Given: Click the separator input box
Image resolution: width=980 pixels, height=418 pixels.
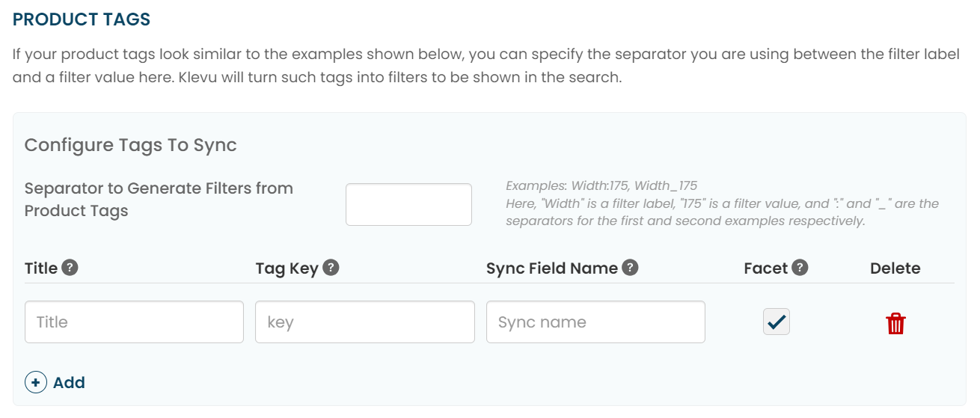Looking at the screenshot, I should 408,204.
